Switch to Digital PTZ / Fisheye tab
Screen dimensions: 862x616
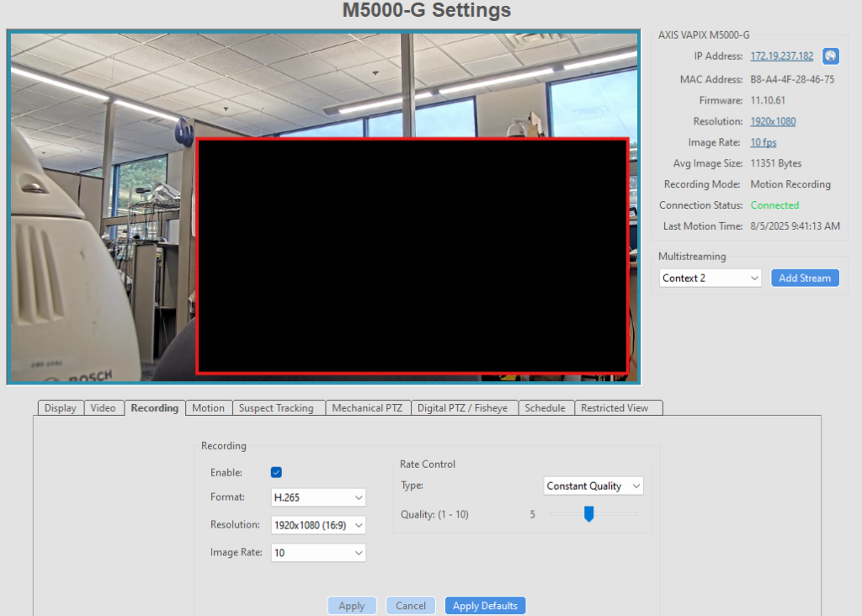click(x=463, y=408)
